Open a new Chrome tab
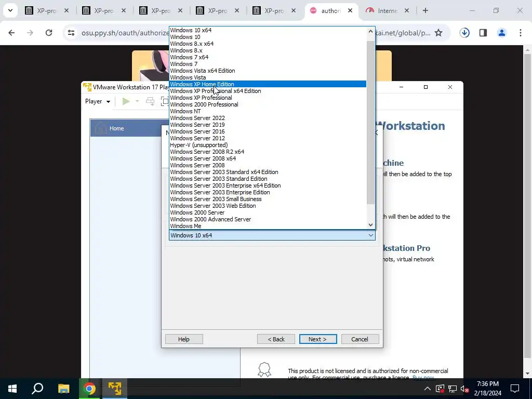Screen dimensions: 532x399 425,10
